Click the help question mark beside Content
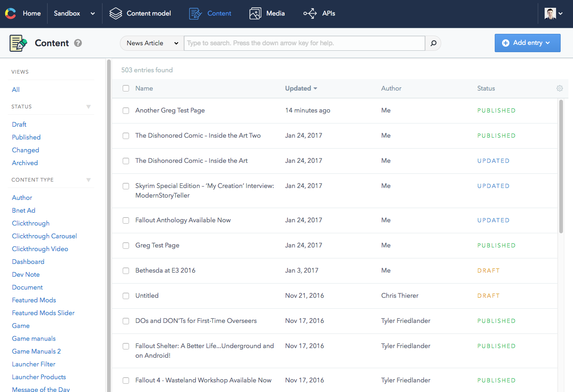The width and height of the screenshot is (573, 392). (78, 43)
